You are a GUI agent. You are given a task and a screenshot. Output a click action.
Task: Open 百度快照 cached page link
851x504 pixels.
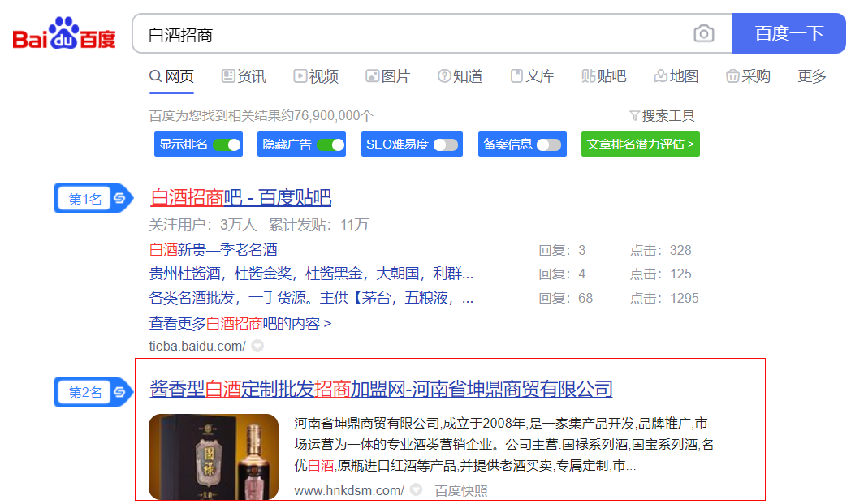(461, 490)
